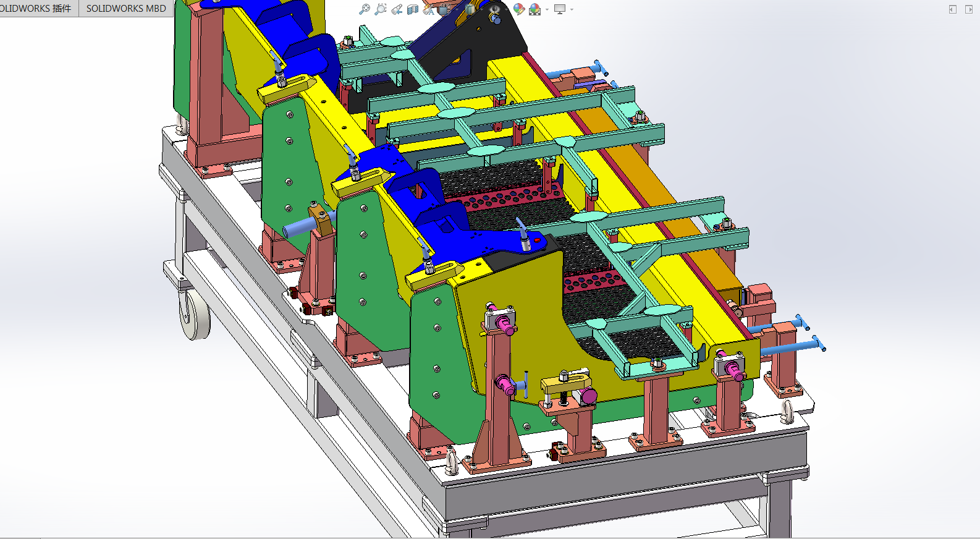This screenshot has width=980, height=539.
Task: Expand the Apply Scene dropdown arrow
Action: click(x=547, y=9)
